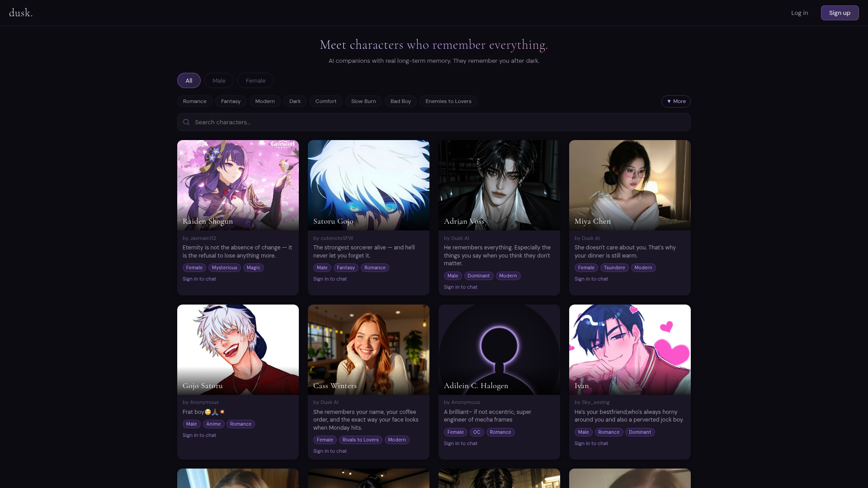Click Sign in to chat under Adilein C. Halogen
This screenshot has height=488, width=868.
461,443
